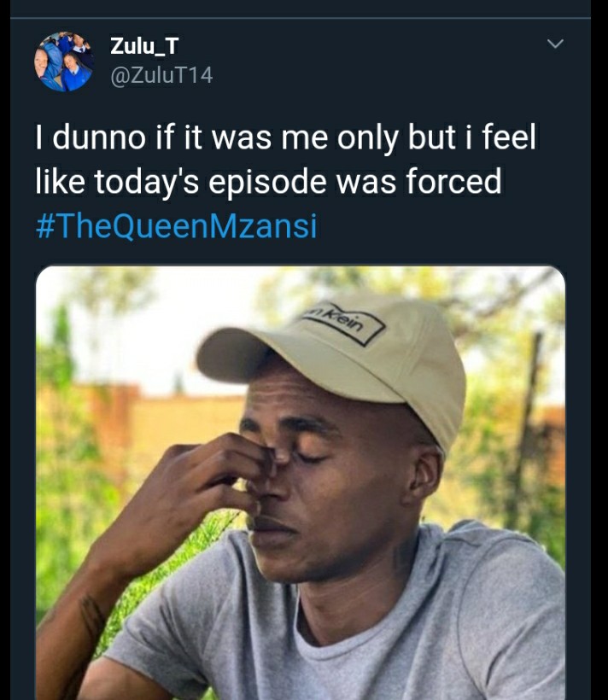Image resolution: width=608 pixels, height=700 pixels.
Task: Select the tweet line ending in "i feel"
Action: 285,137
